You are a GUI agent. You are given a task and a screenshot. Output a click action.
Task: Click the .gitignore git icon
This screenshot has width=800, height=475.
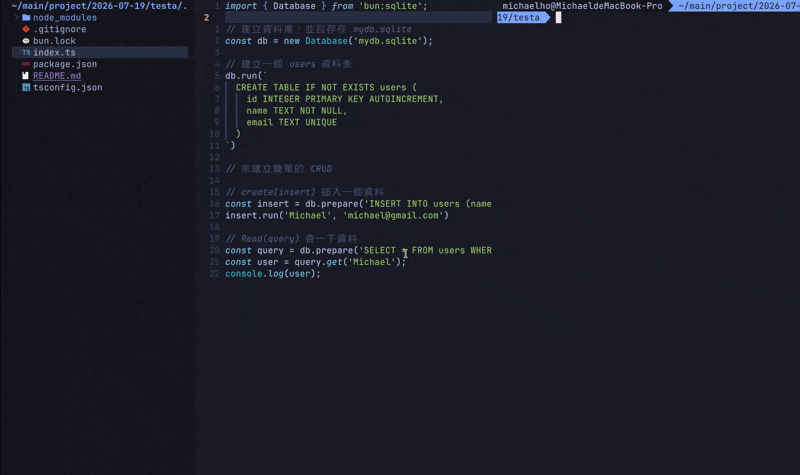26,29
